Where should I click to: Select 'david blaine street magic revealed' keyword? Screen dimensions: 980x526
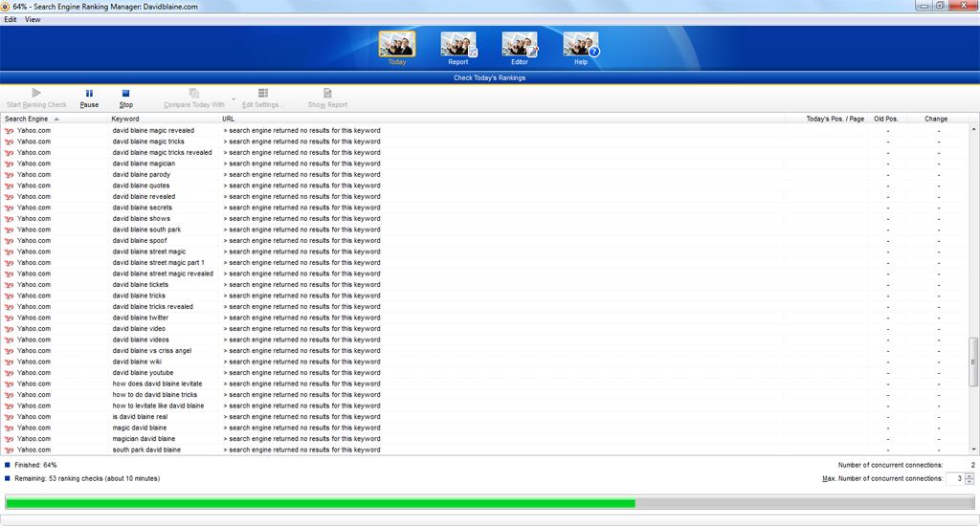pyautogui.click(x=163, y=274)
